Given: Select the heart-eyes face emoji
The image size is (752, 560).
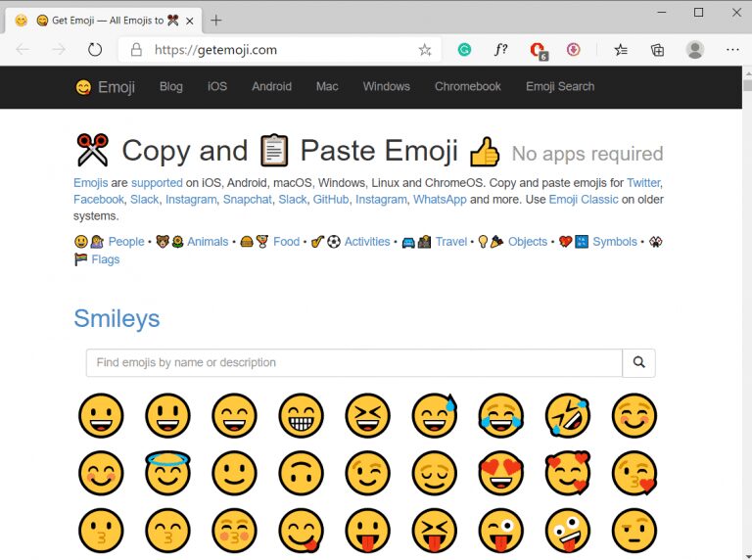Looking at the screenshot, I should pyautogui.click(x=500, y=473).
